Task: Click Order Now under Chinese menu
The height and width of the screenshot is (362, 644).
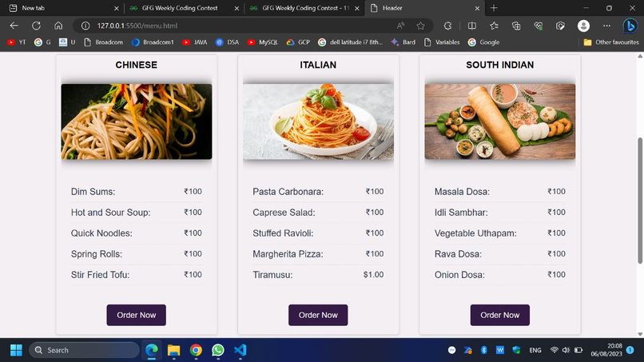Action: click(x=137, y=315)
